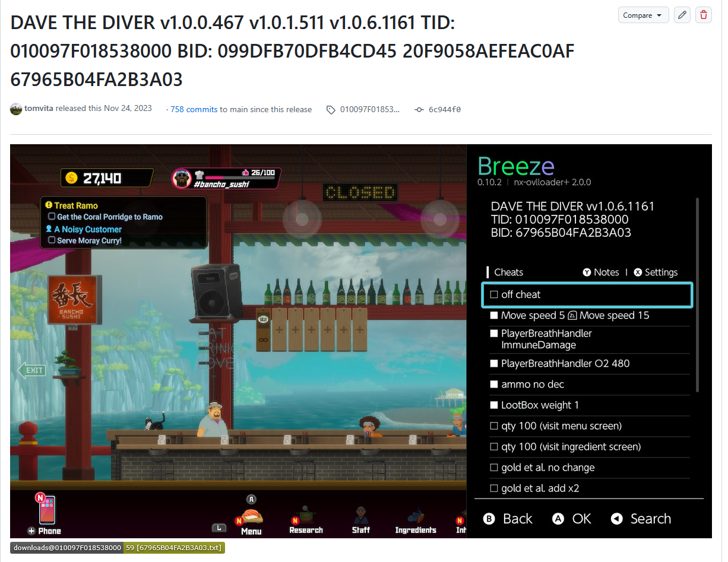Click downloads badge for 67965B04FA2B3A03.txt
Viewport: 728px width, 562px height.
pyautogui.click(x=118, y=548)
